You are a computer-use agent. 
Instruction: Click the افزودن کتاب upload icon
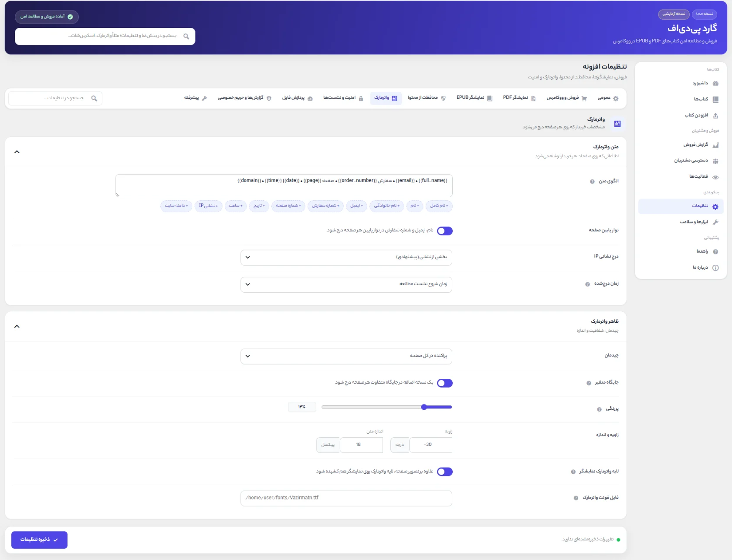(715, 115)
